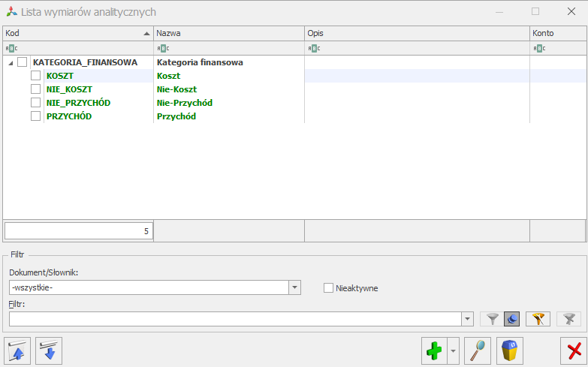Delete the selection with the trash bin button
The height and width of the screenshot is (367, 588).
(510, 351)
